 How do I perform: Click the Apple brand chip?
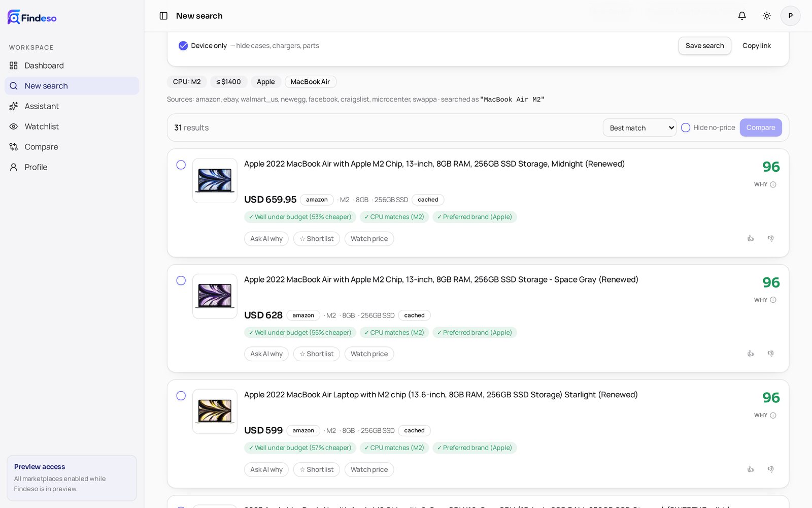tap(265, 82)
